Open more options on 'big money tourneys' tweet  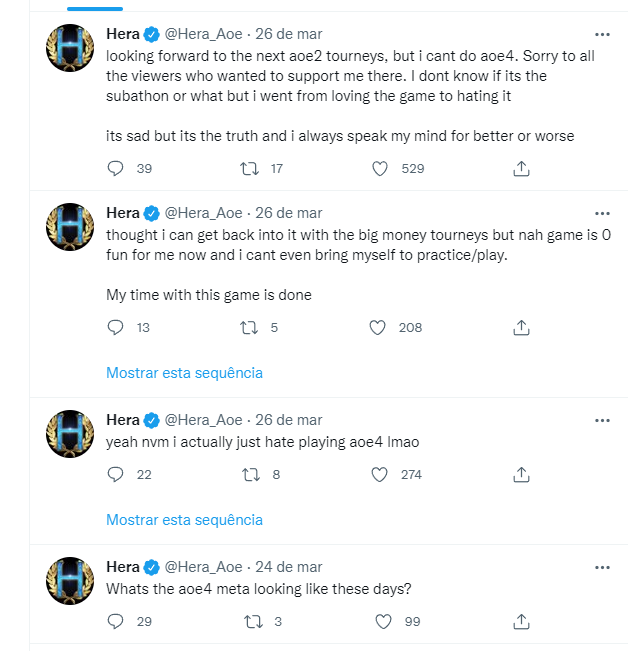point(601,213)
